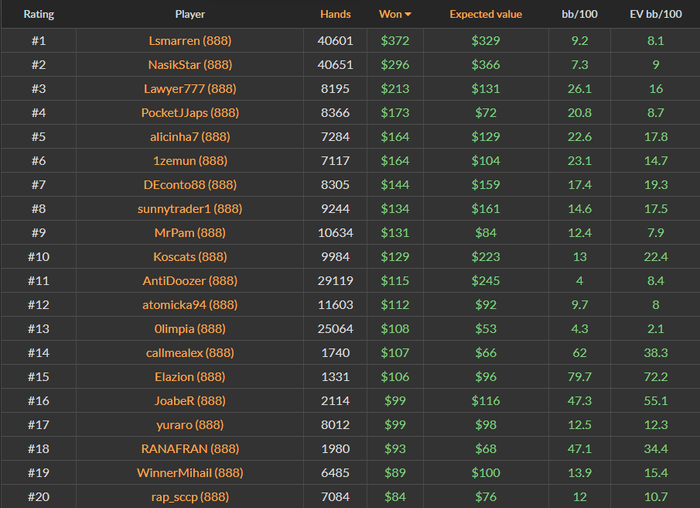This screenshot has height=508, width=700.
Task: Sort table by Hands column header
Action: 335,15
